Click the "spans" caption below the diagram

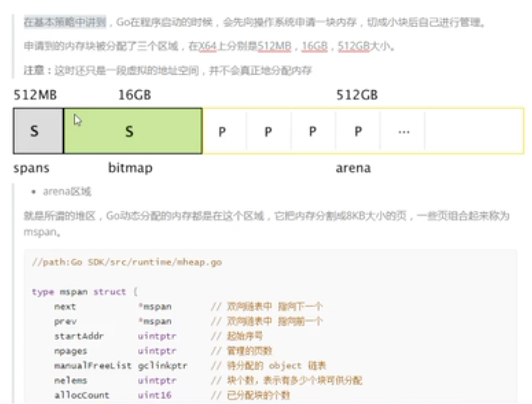31,168
